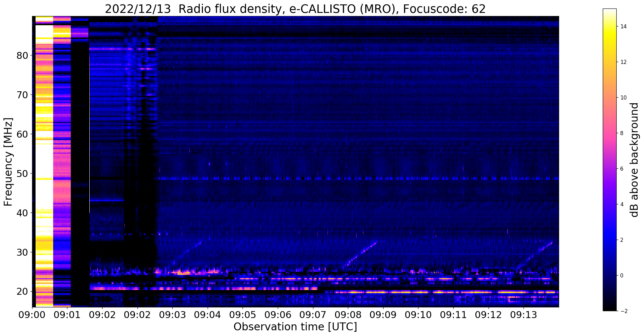Click the 09:07 time tick label
Image resolution: width=644 pixels, height=336 pixels.
[313, 315]
